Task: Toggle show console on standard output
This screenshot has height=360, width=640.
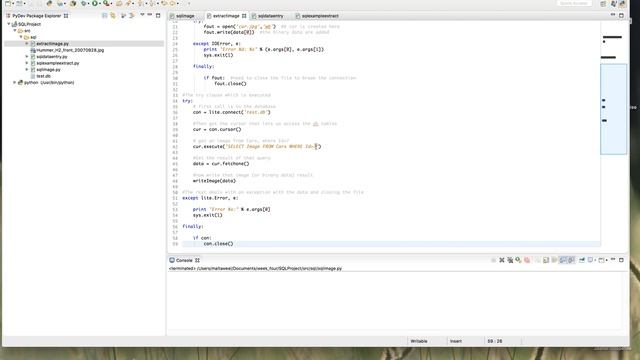Action: (563, 260)
